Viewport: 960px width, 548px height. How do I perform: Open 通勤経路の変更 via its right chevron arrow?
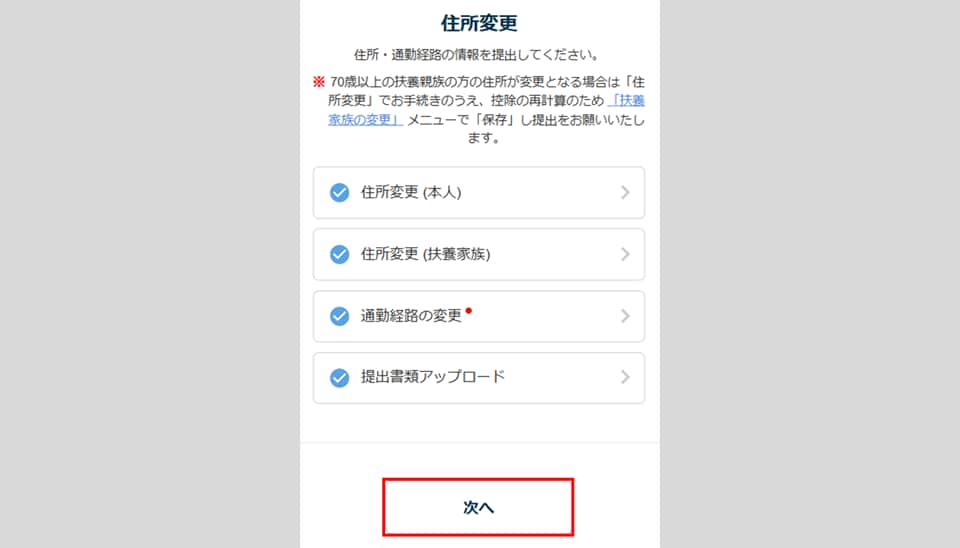625,316
